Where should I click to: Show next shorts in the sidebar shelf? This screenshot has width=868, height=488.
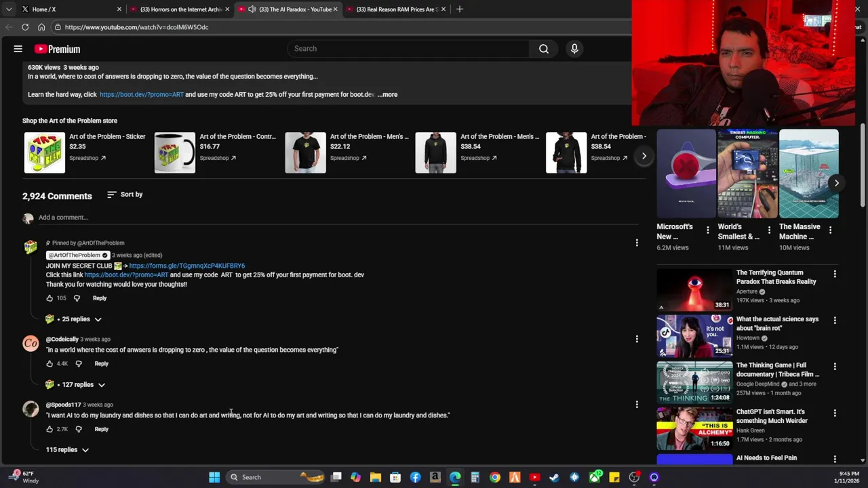[x=837, y=183]
